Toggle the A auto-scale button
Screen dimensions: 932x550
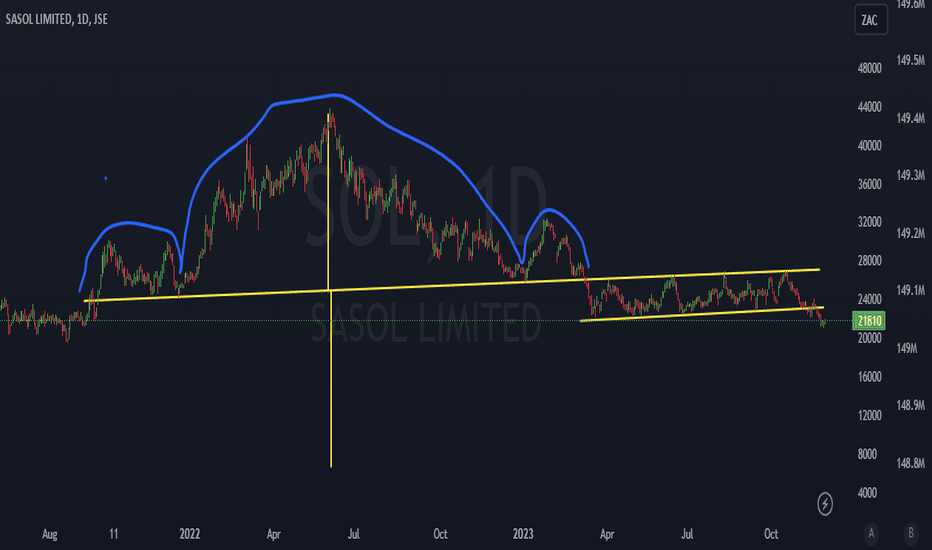[x=871, y=533]
